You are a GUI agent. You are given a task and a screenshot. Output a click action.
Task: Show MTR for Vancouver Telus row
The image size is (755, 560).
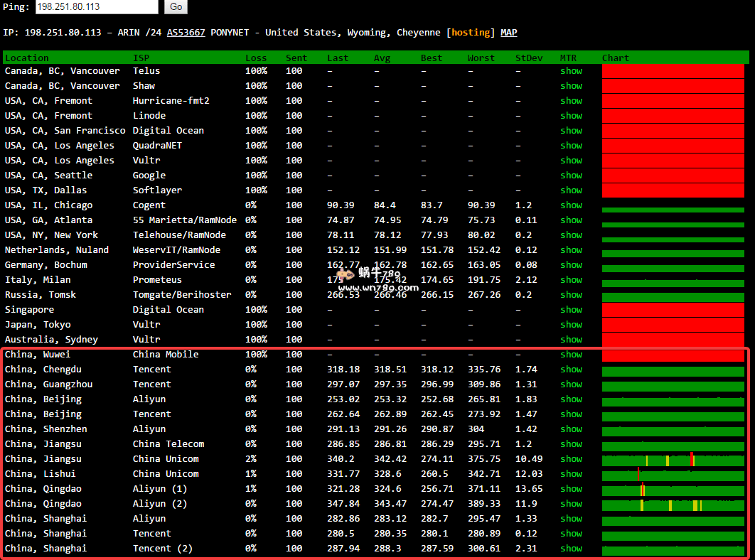tap(571, 71)
